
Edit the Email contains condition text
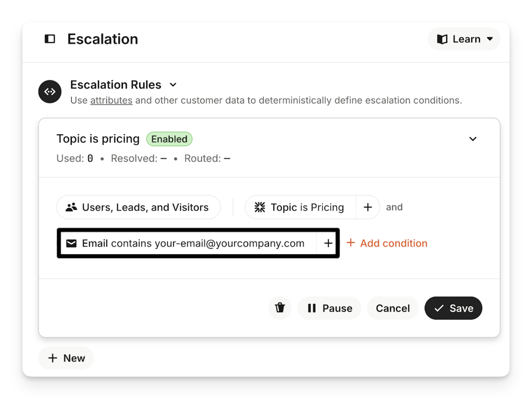pos(193,243)
